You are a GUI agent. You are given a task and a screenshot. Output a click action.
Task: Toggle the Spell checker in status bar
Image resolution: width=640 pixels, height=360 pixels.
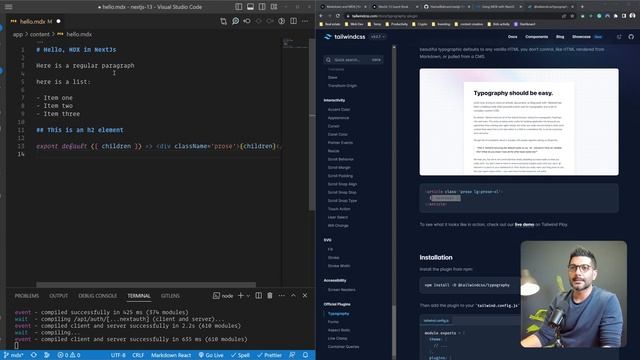pos(240,355)
